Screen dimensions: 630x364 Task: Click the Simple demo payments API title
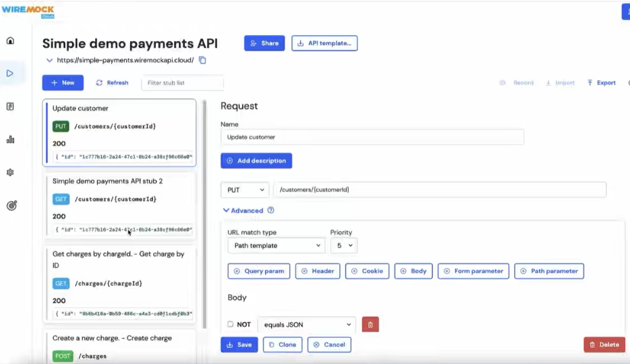pyautogui.click(x=130, y=43)
